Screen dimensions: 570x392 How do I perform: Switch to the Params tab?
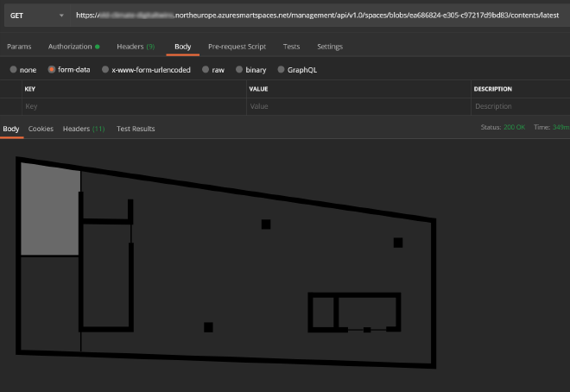pos(19,47)
